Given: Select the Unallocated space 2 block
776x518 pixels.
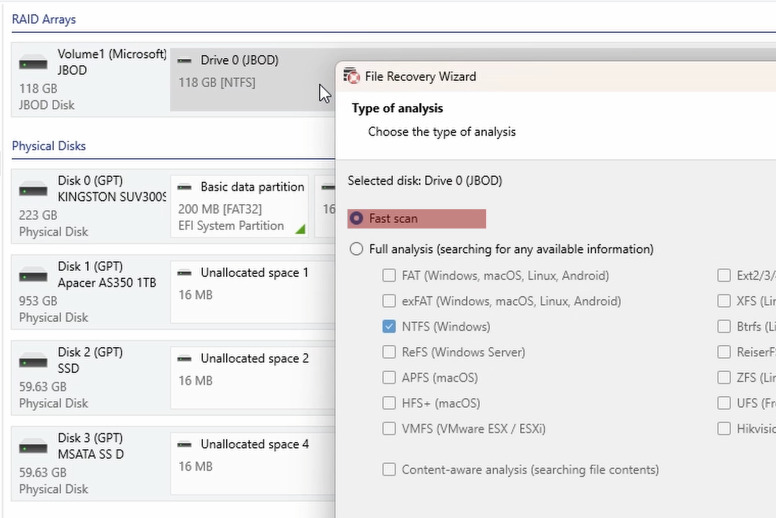Looking at the screenshot, I should [253, 377].
